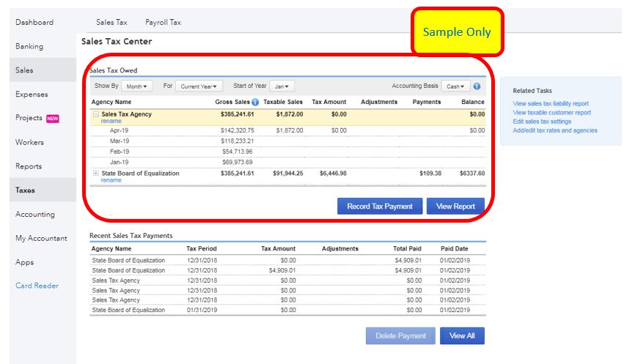The width and height of the screenshot is (635, 364).
Task: Rename the Sales Tax Agency
Action: pyautogui.click(x=111, y=121)
